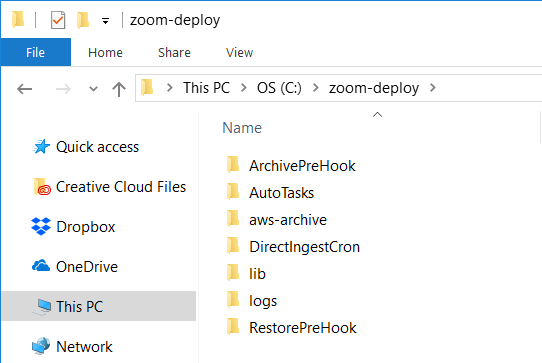Switch to the Home ribbon tab
542x363 pixels.
105,53
